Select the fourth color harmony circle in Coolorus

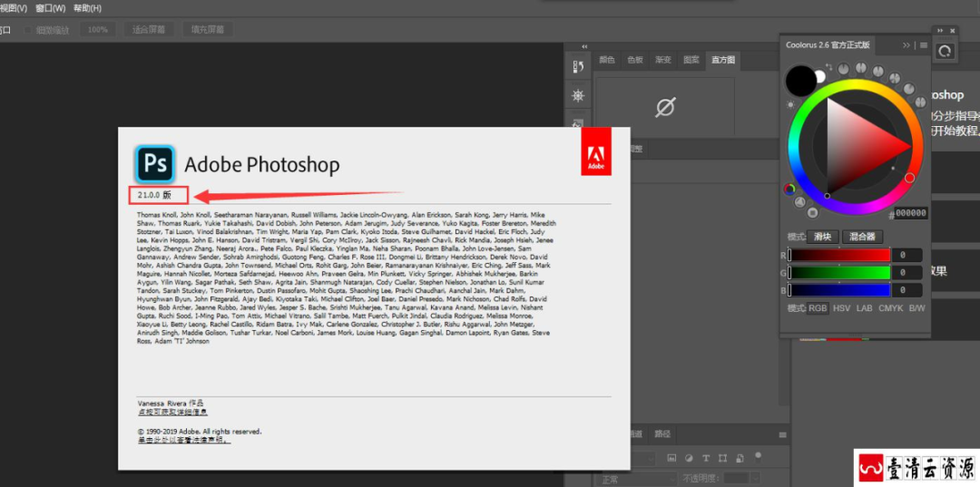[895, 78]
